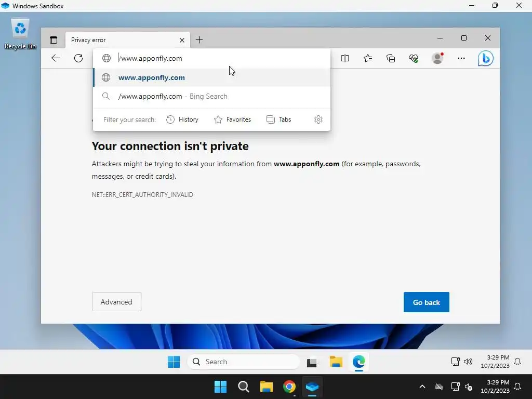Screen dimensions: 532x399
Task: Filter search by History
Action: (182, 119)
